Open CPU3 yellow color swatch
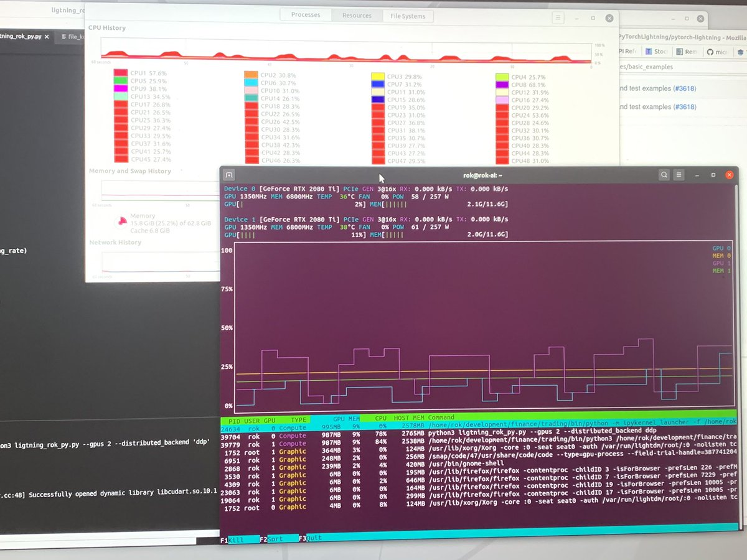 378,77
